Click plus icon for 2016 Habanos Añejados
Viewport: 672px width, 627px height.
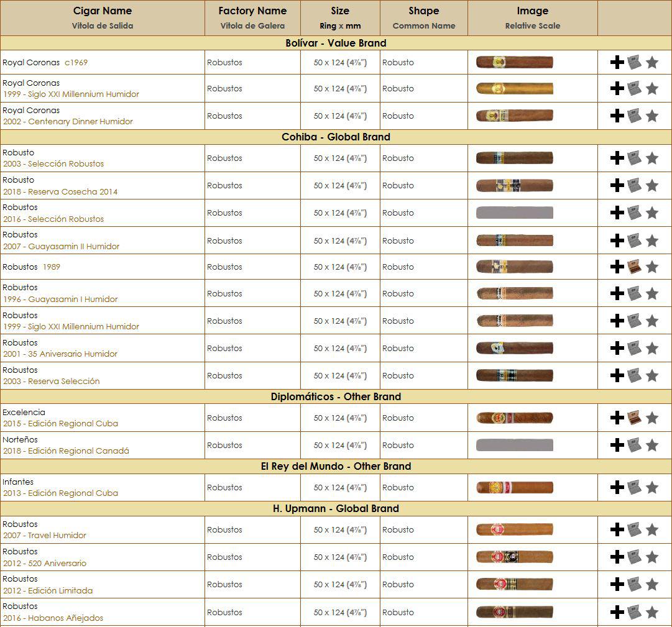coord(617,612)
